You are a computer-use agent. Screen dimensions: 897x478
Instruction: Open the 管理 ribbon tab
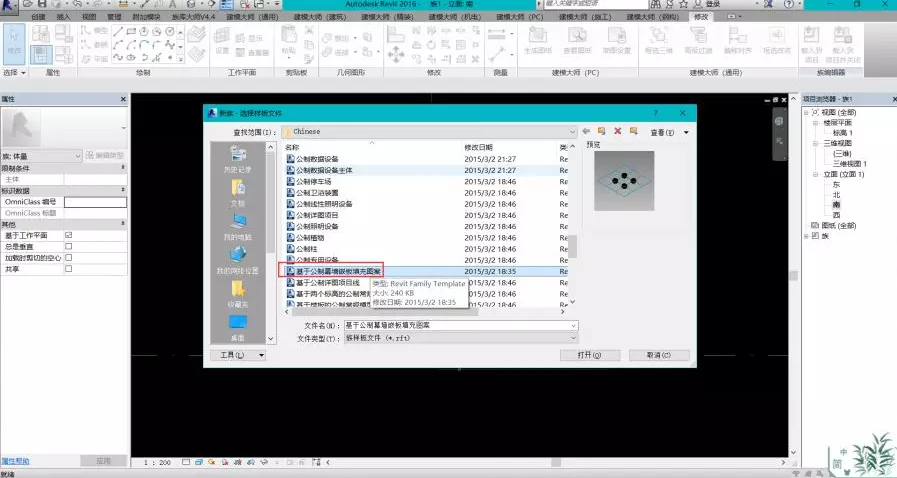(x=114, y=17)
